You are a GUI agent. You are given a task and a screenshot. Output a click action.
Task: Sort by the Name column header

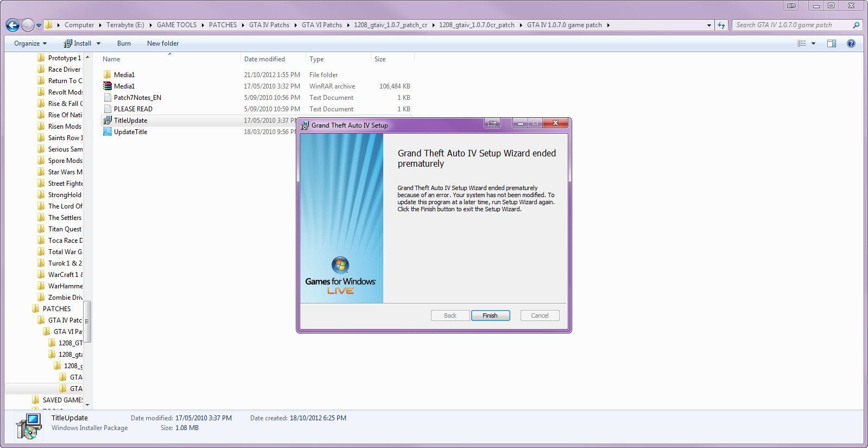[x=111, y=59]
